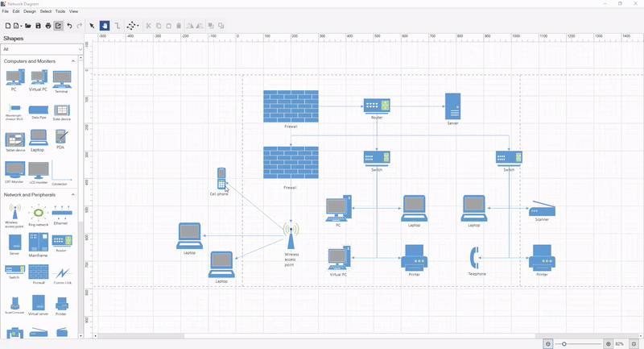Open an existing diagram file

point(27,26)
